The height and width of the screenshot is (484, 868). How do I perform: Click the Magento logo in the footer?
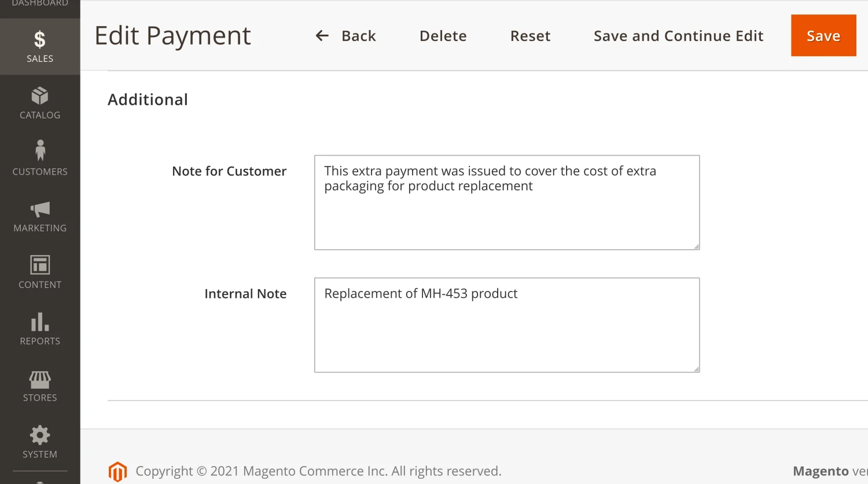pyautogui.click(x=117, y=471)
